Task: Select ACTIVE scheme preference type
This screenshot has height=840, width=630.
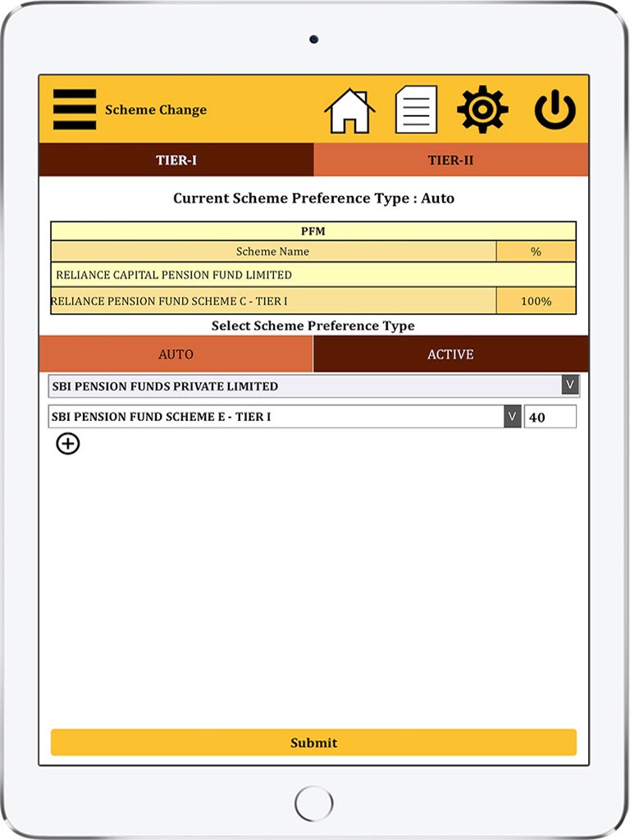Action: coord(450,354)
